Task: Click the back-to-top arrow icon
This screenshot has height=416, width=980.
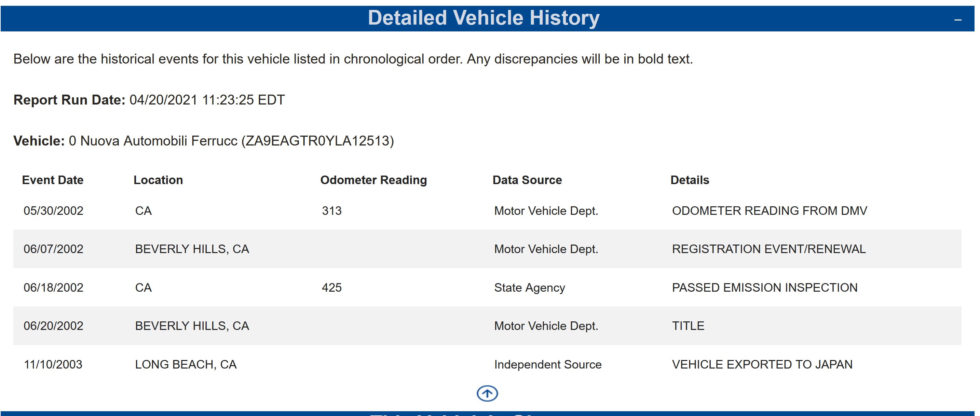Action: pyautogui.click(x=487, y=393)
